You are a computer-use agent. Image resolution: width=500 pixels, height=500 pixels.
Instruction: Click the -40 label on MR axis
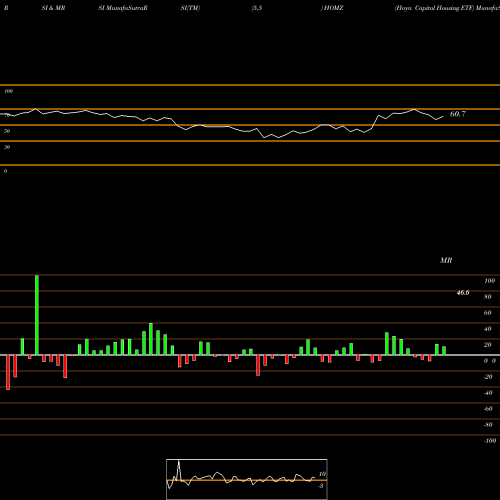click(x=488, y=393)
